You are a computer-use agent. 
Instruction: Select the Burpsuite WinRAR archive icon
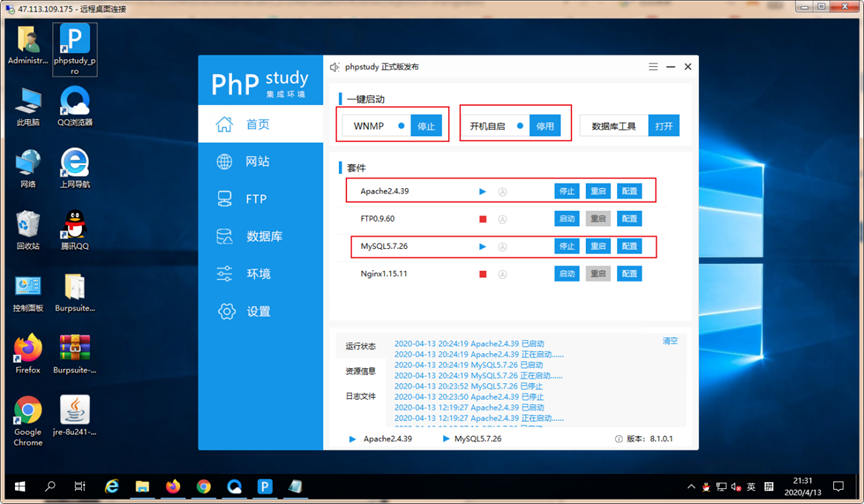[x=75, y=354]
